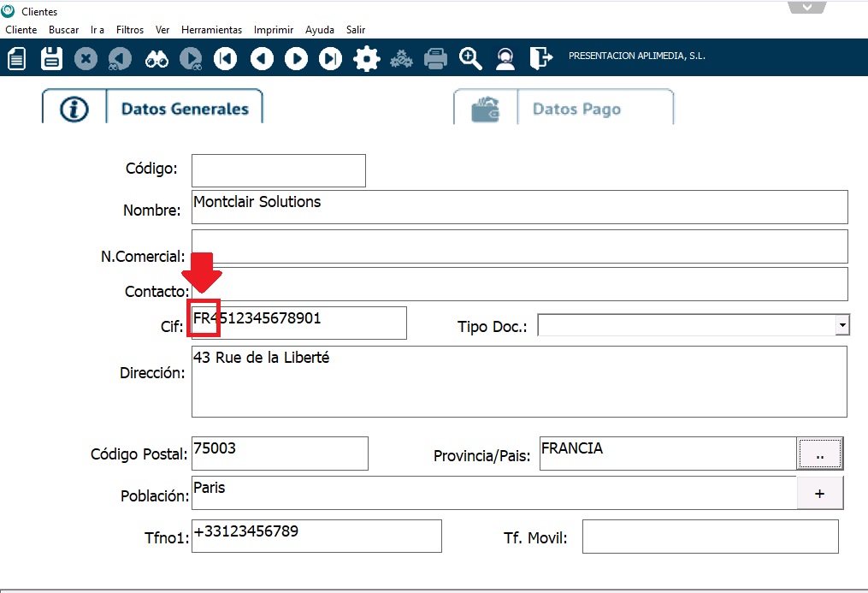Click the new document toolbar icon
Image resolution: width=868 pixels, height=593 pixels.
(17, 59)
